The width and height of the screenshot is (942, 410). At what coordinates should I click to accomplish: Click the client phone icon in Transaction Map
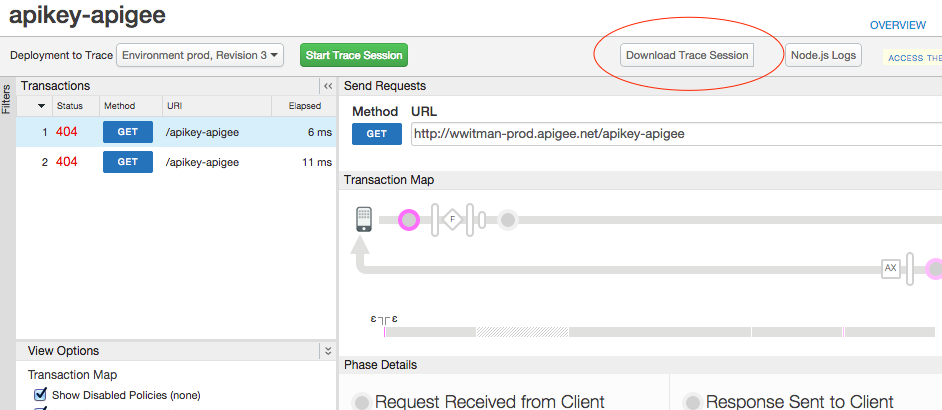[x=364, y=219]
